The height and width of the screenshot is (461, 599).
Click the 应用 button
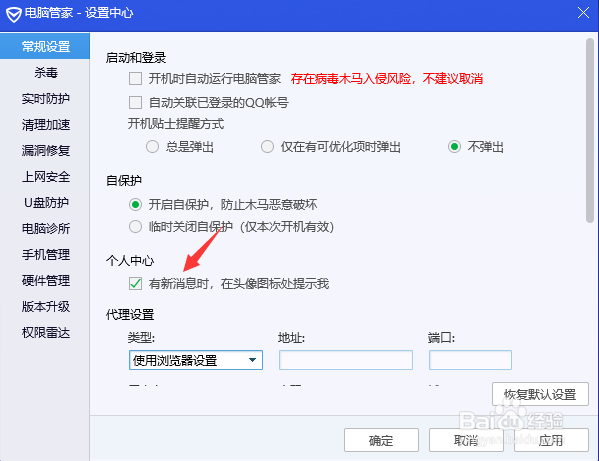551,440
